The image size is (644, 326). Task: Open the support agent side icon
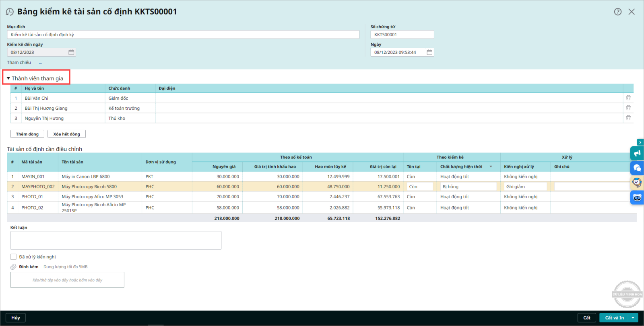coord(637,182)
